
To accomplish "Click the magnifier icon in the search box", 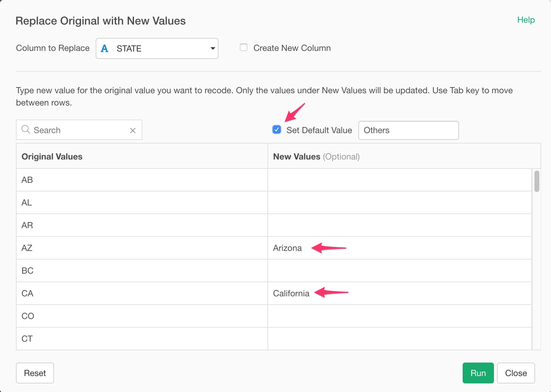I will [x=26, y=130].
